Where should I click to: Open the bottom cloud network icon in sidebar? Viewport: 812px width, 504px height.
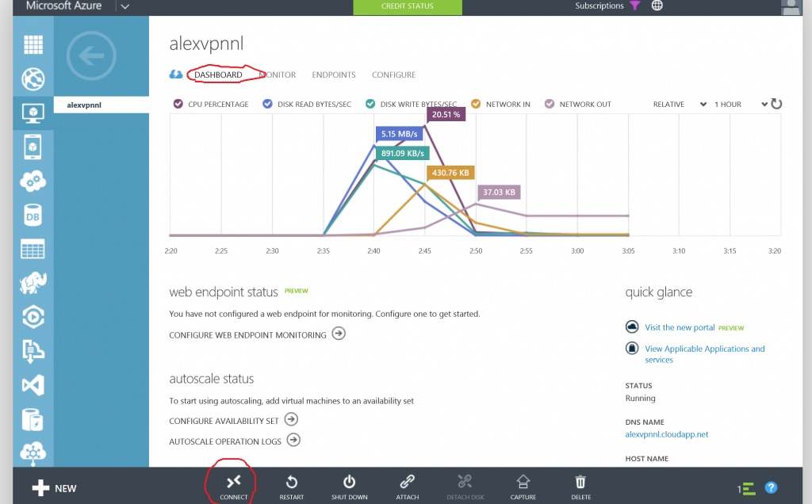pyautogui.click(x=33, y=452)
